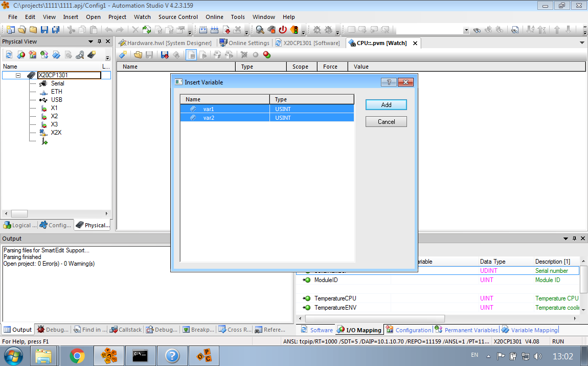Select the var1 row in variable list
588x366 pixels.
click(x=267, y=109)
